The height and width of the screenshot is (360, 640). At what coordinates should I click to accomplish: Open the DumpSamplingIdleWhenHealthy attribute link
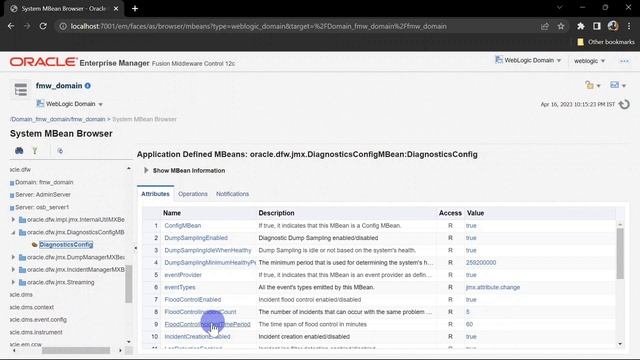point(208,250)
